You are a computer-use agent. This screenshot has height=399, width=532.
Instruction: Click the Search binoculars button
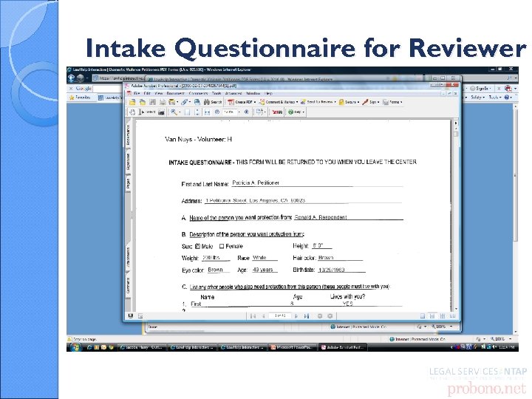(212, 102)
